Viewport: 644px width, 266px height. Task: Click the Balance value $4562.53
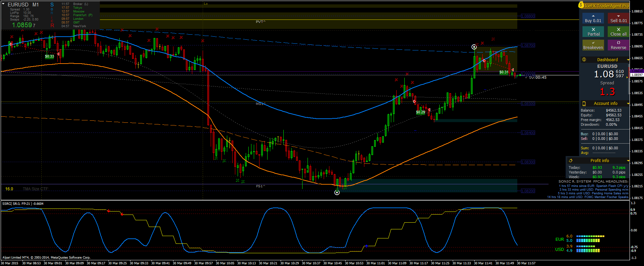pyautogui.click(x=614, y=110)
